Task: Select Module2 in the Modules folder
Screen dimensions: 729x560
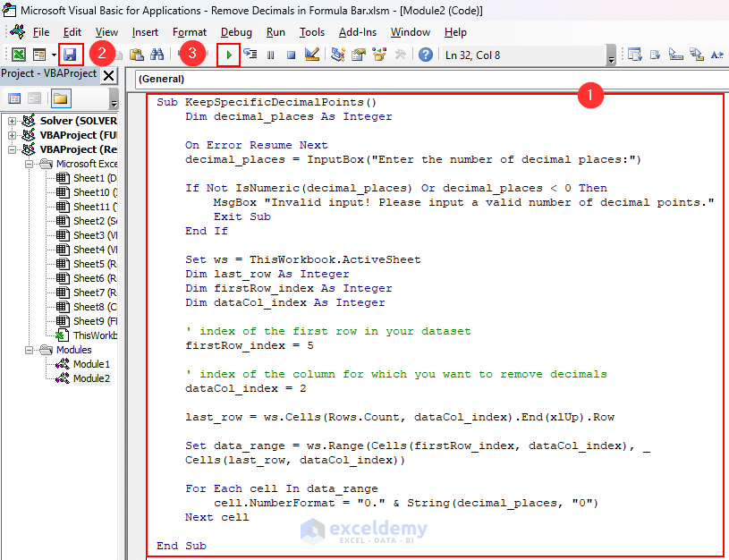Action: click(x=83, y=378)
